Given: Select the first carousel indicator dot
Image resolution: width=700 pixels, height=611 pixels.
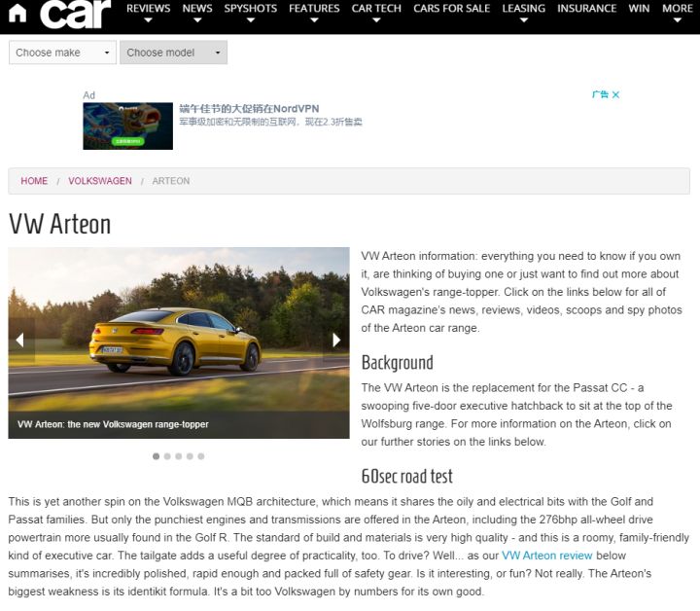Looking at the screenshot, I should (156, 455).
